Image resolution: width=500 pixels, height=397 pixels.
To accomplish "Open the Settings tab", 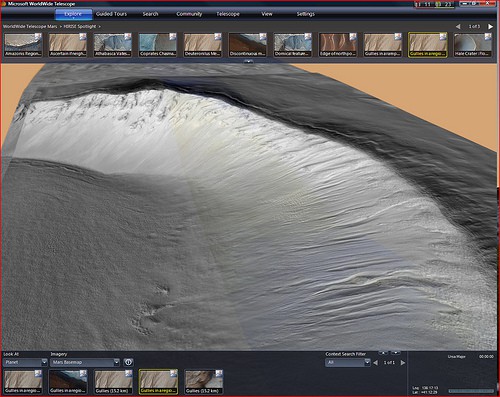I will (x=306, y=14).
